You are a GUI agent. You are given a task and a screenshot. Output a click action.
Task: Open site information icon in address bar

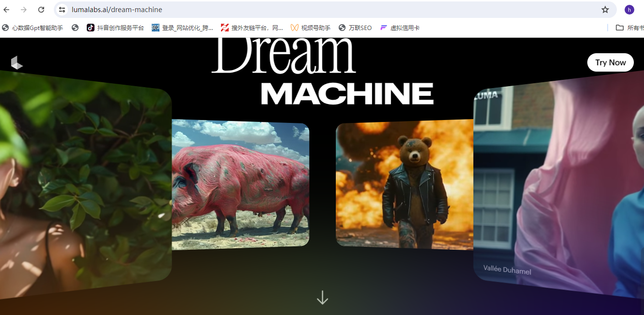coord(62,10)
